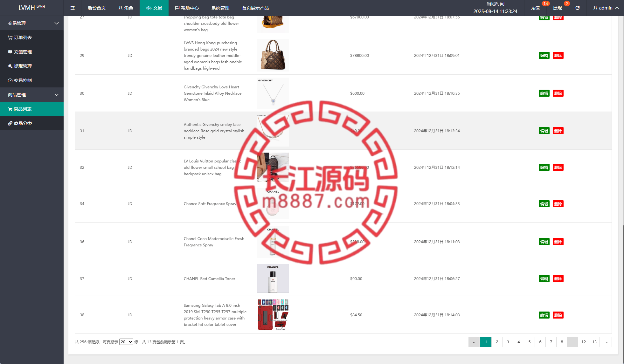Edit Chance Soft Fragrance Spray row
This screenshot has height=364, width=624.
coord(544,204)
